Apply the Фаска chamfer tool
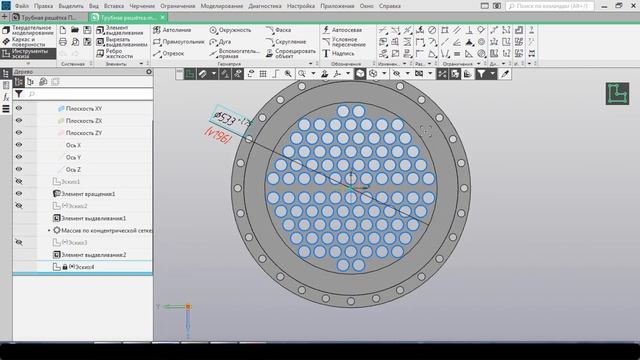This screenshot has height=360, width=640. point(278,30)
